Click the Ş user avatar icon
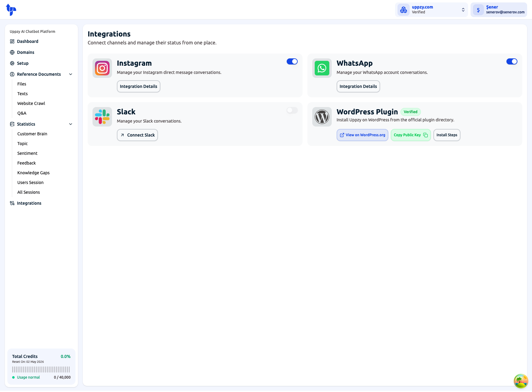Viewport: 532px width, 392px height. (x=478, y=10)
